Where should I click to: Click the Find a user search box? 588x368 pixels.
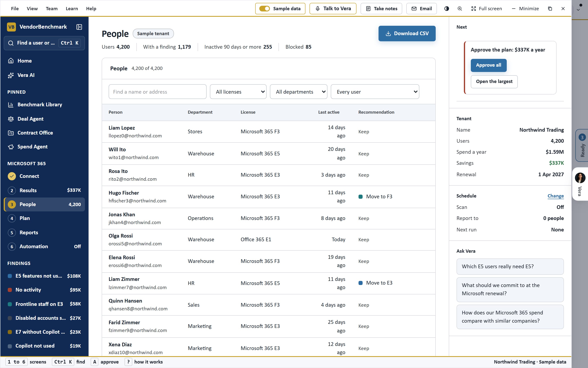[44, 43]
